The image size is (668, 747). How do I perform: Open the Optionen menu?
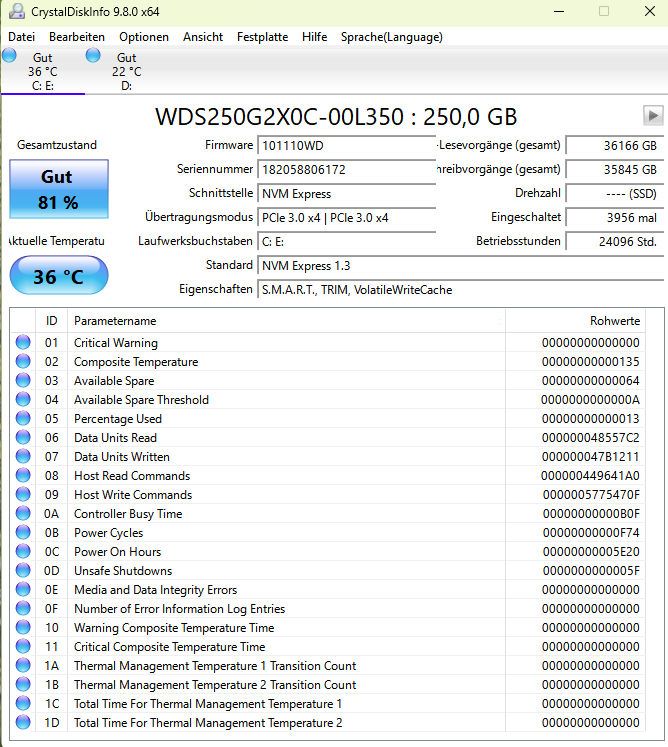[144, 37]
